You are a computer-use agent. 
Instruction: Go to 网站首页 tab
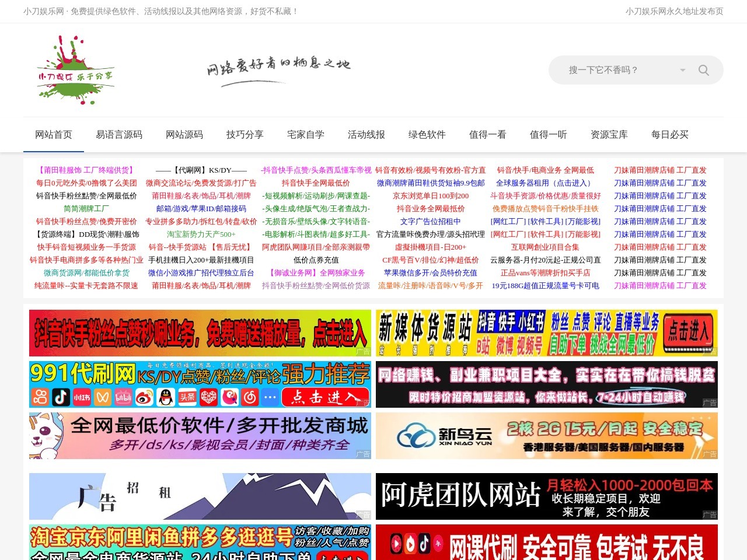pyautogui.click(x=54, y=134)
